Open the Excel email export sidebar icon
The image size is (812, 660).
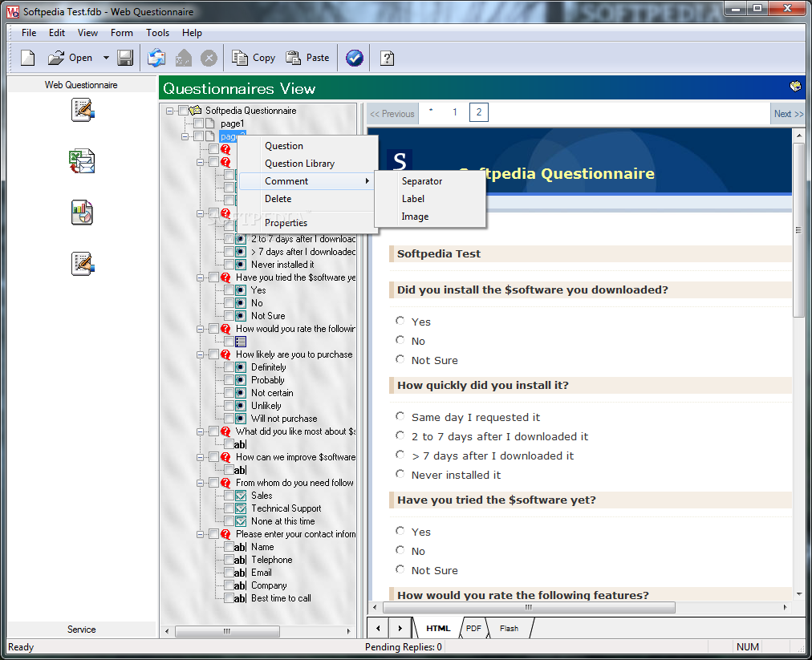coord(83,161)
